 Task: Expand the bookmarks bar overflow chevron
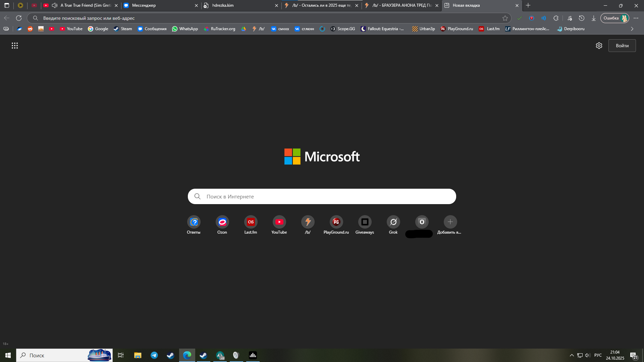point(632,29)
